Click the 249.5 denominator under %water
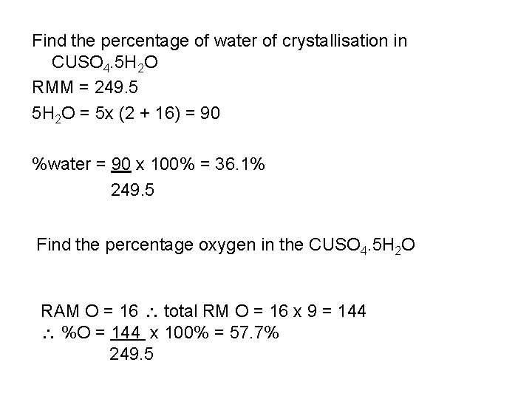 pos(132,190)
